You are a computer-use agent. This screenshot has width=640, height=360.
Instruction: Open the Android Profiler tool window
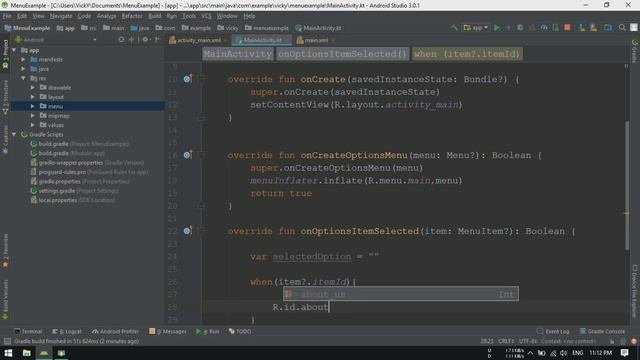click(x=115, y=331)
